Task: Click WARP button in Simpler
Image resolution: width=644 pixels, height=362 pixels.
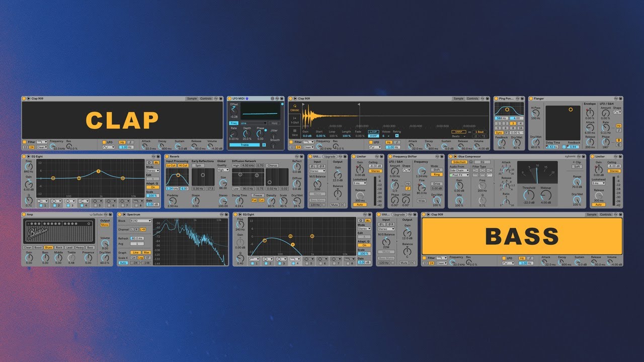Action: [459, 132]
